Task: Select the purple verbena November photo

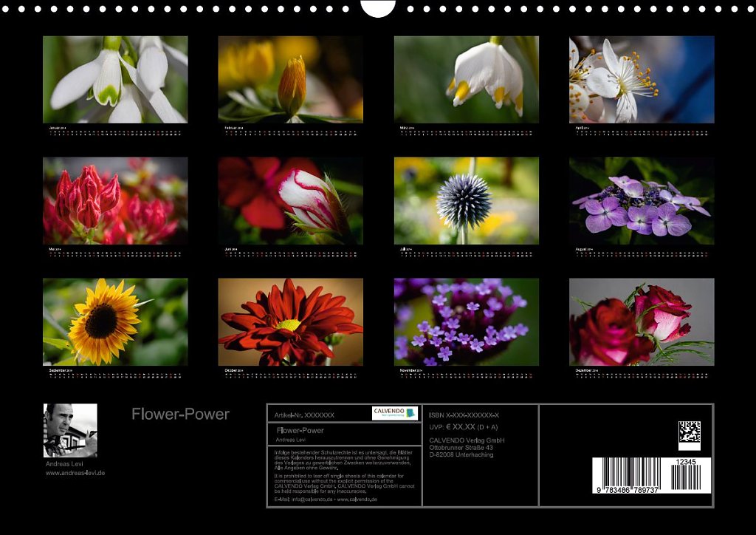Action: 466,321
